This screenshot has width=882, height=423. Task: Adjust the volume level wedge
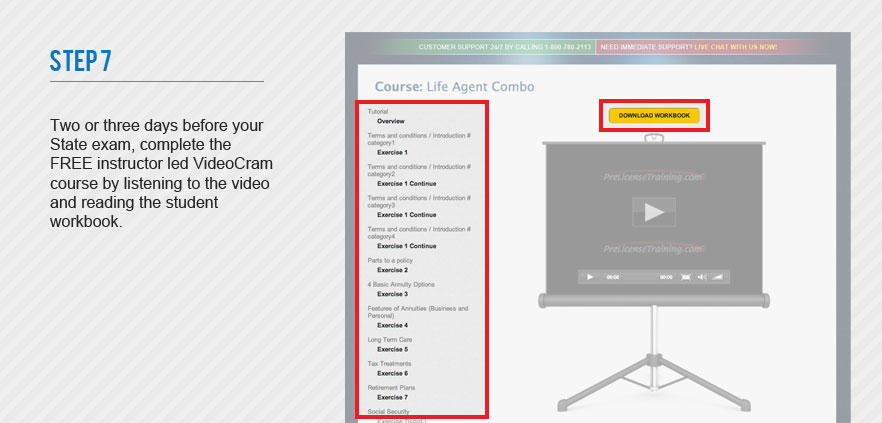[x=717, y=277]
